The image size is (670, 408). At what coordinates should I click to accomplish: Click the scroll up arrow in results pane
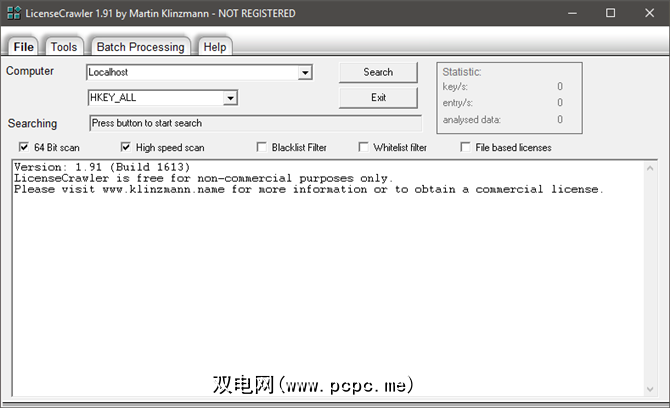pyautogui.click(x=650, y=168)
